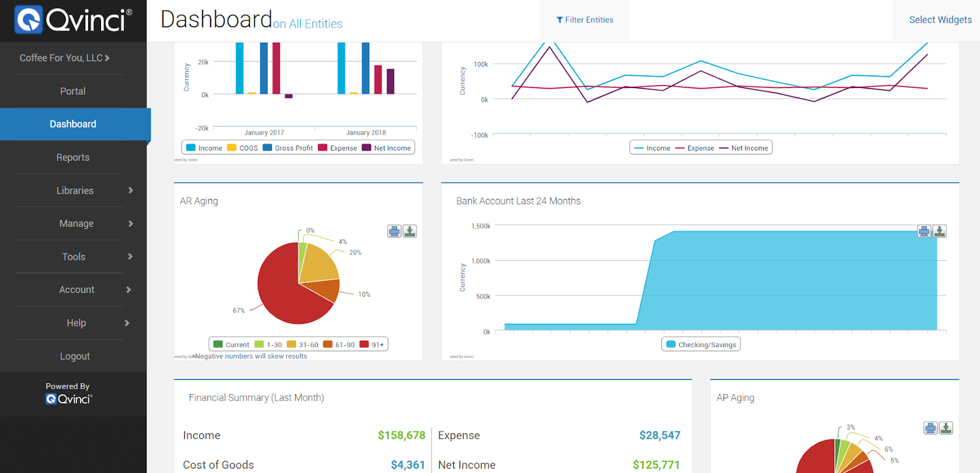Toggle Income series in bar chart legend
The image size is (980, 473).
tap(204, 148)
